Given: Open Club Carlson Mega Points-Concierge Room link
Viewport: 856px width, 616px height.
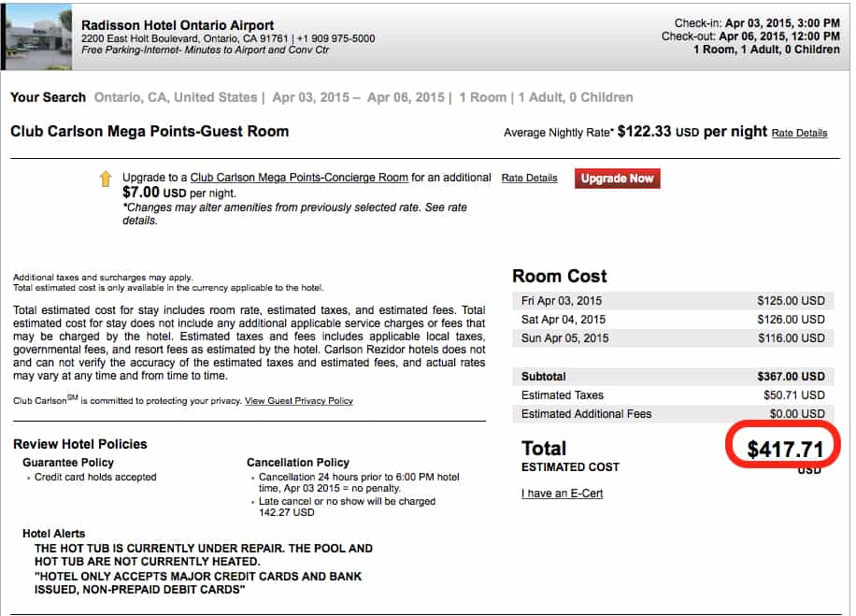Looking at the screenshot, I should pos(299,178).
